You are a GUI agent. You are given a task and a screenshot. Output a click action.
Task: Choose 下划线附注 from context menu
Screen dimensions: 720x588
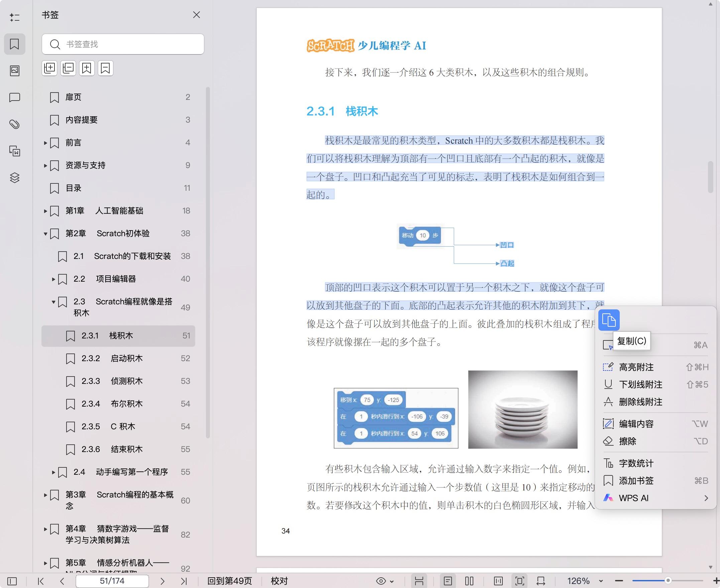click(655, 385)
